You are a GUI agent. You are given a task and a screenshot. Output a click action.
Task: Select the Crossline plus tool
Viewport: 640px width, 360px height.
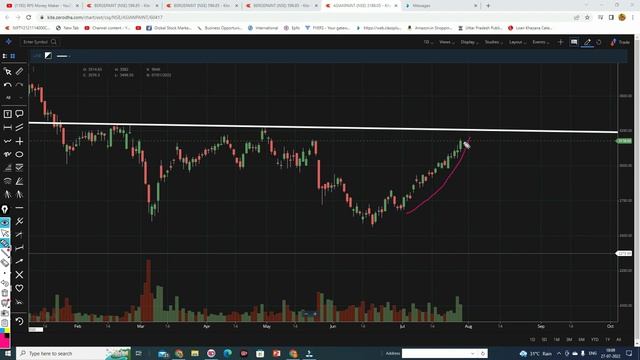pyautogui.click(x=19, y=141)
